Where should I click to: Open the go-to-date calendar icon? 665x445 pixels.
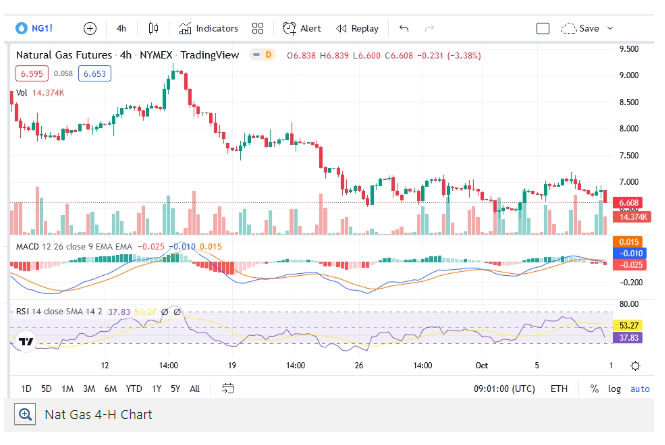coord(228,388)
